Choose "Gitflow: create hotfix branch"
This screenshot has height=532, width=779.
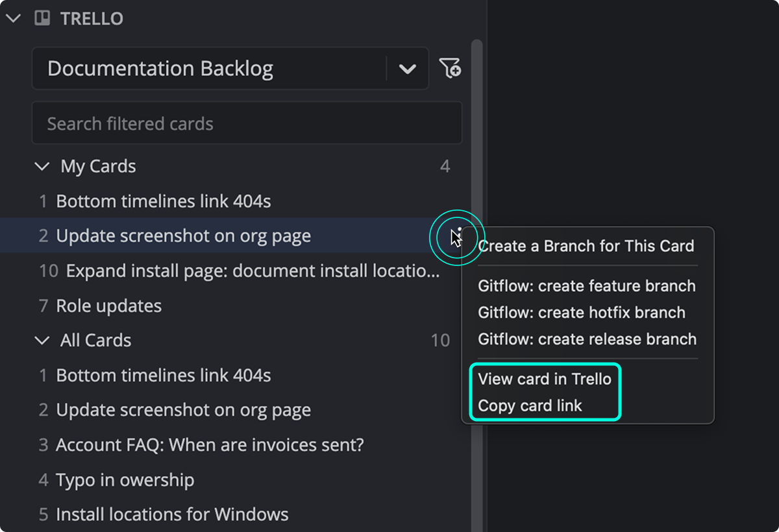(582, 312)
